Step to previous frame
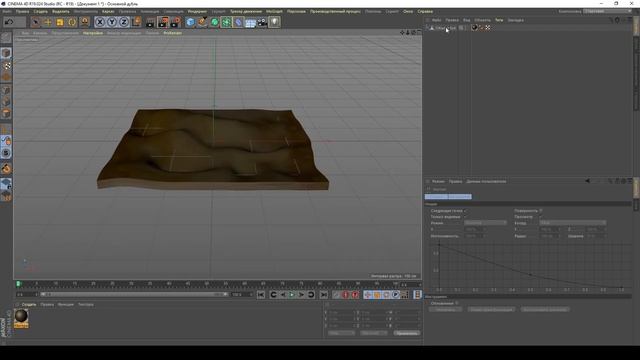 tap(283, 295)
